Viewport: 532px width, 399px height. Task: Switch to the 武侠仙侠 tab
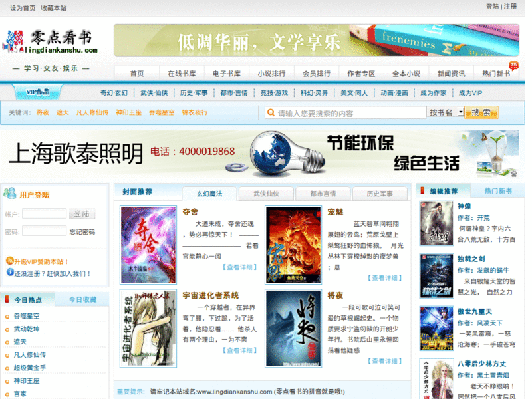coord(267,194)
